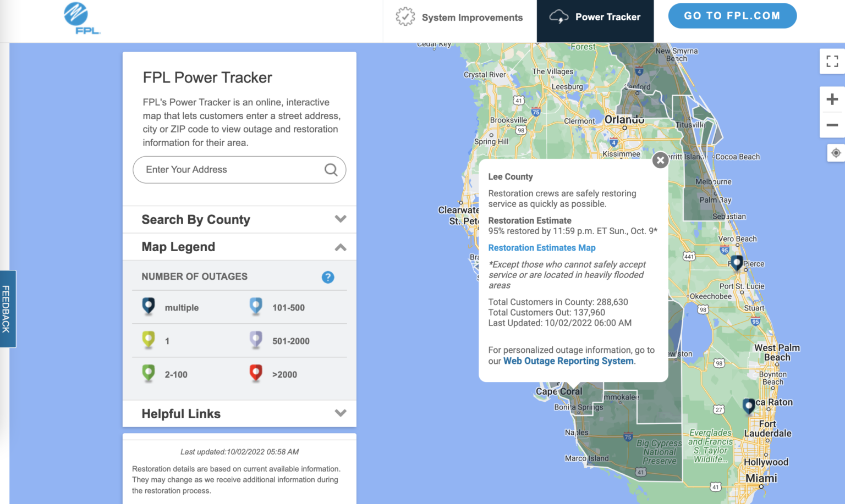Click the Restoration Estimate heading in popup
This screenshot has height=504, width=845.
tap(530, 220)
